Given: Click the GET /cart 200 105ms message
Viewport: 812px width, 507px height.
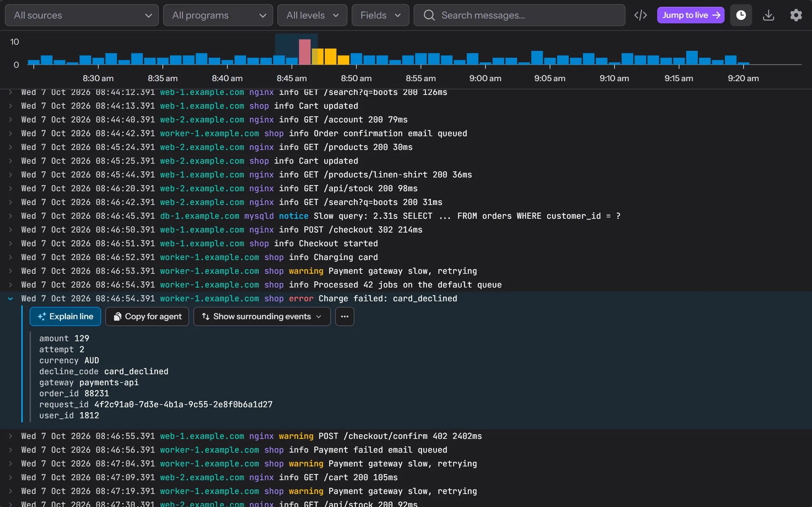Looking at the screenshot, I should click(351, 478).
